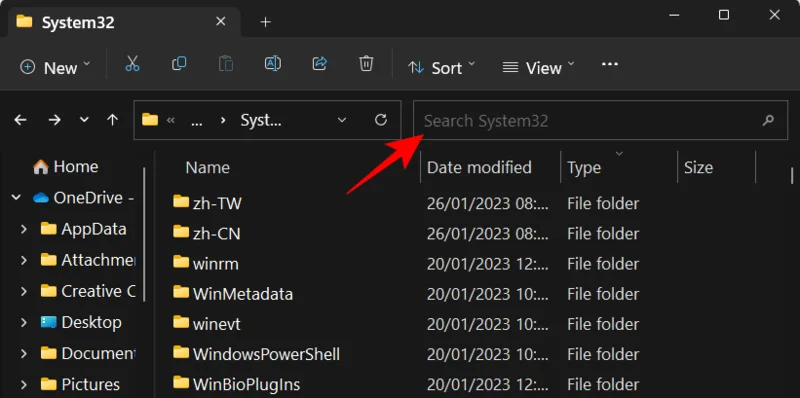The image size is (800, 398).
Task: Click the Home icon in sidebar
Action: pos(41,166)
